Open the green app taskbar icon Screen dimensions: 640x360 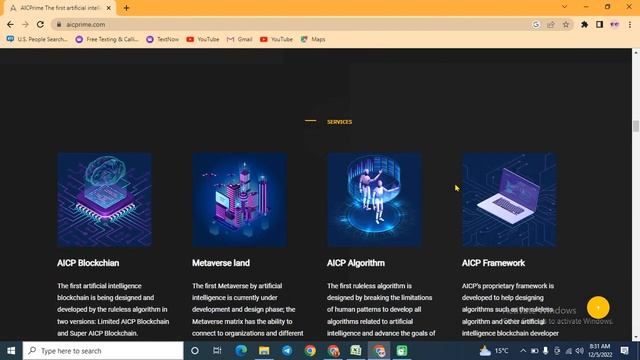(x=402, y=351)
